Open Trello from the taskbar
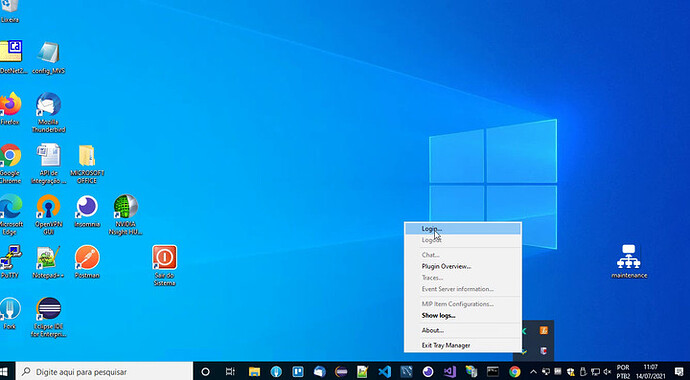This screenshot has width=690, height=380. [x=297, y=371]
